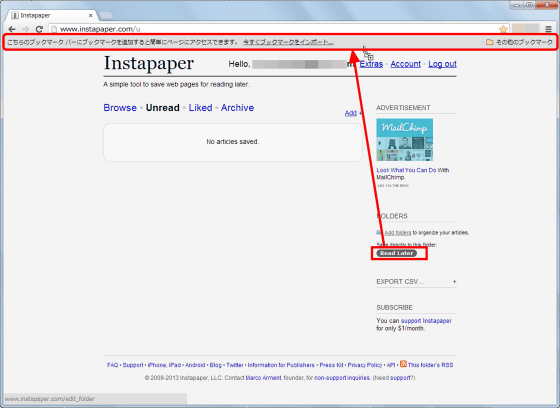The height and width of the screenshot is (408, 560).
Task: Go back with the browser back arrow
Action: click(x=12, y=29)
